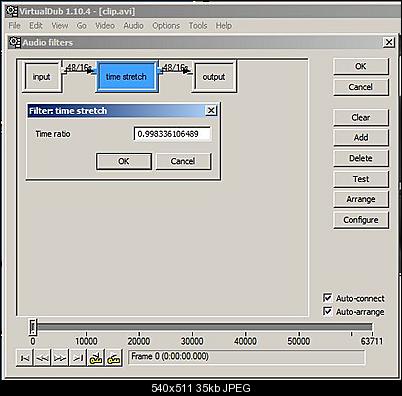402x396 pixels.
Task: Click the Time ratio input field
Action: pos(172,134)
